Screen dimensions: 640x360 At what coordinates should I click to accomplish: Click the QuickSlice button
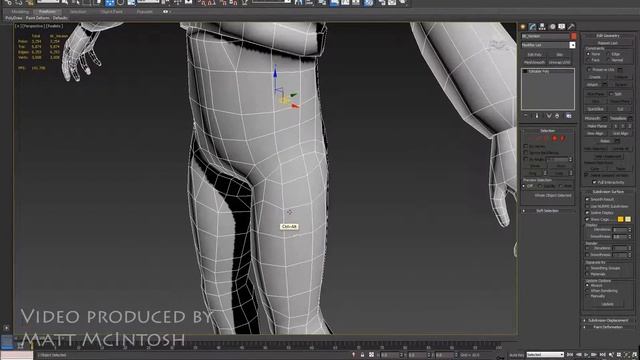click(595, 109)
